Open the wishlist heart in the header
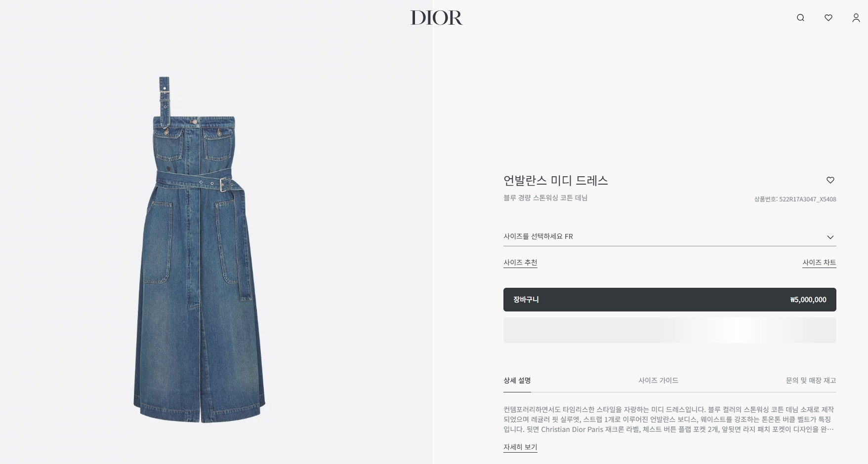868x464 pixels. (x=828, y=18)
